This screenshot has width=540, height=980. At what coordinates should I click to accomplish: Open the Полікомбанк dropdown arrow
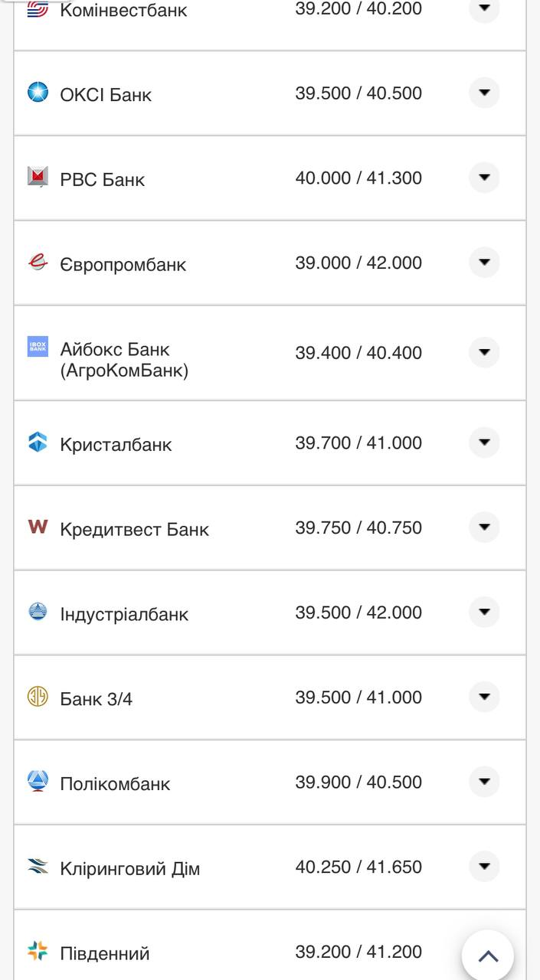point(484,782)
